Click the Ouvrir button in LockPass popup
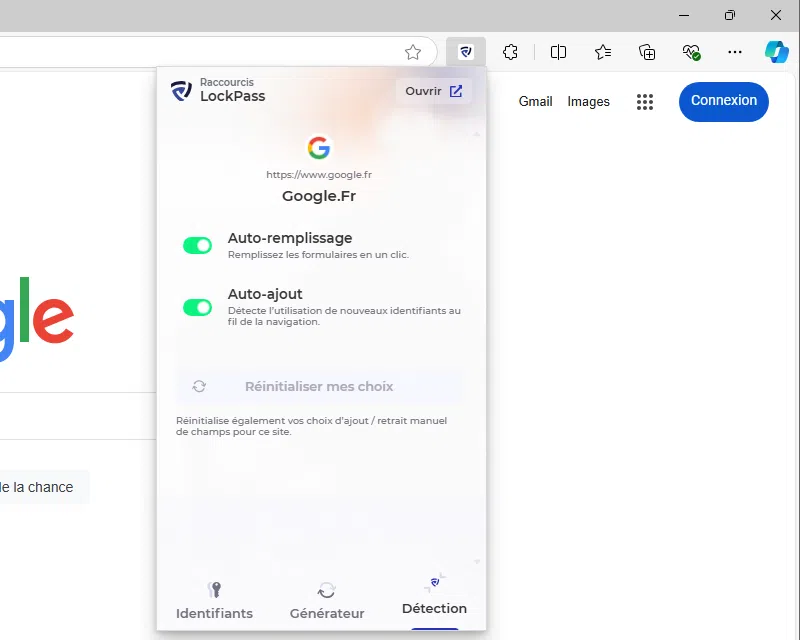This screenshot has width=800, height=640. [x=434, y=91]
